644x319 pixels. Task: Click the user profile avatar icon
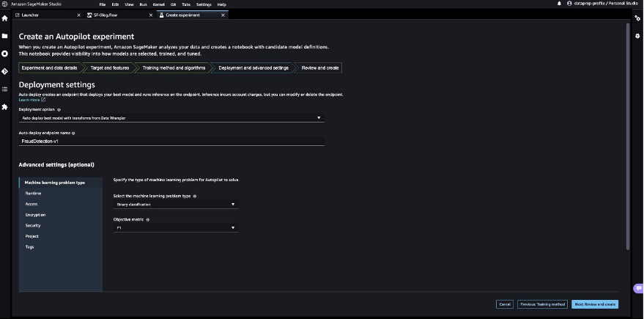pyautogui.click(x=569, y=3)
